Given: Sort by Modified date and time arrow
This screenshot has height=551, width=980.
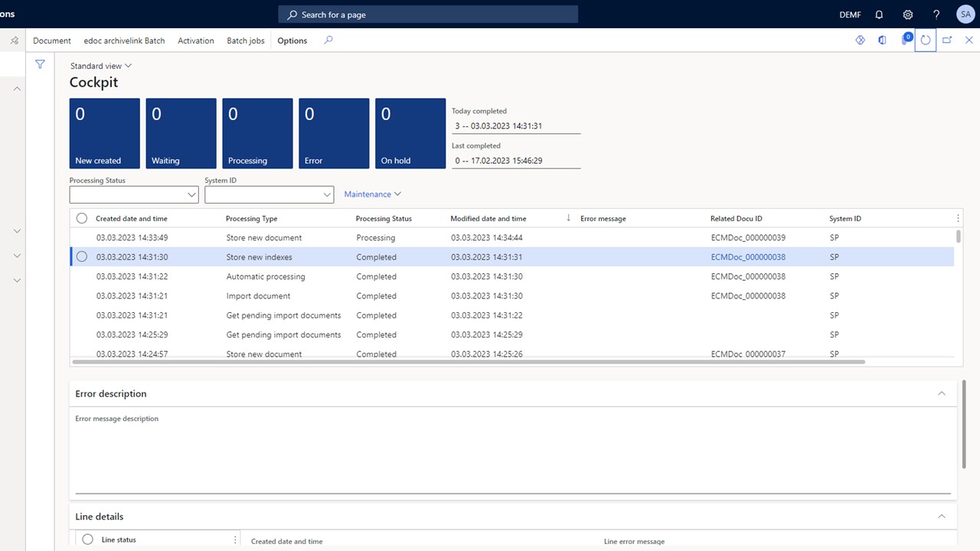Looking at the screenshot, I should [x=568, y=218].
